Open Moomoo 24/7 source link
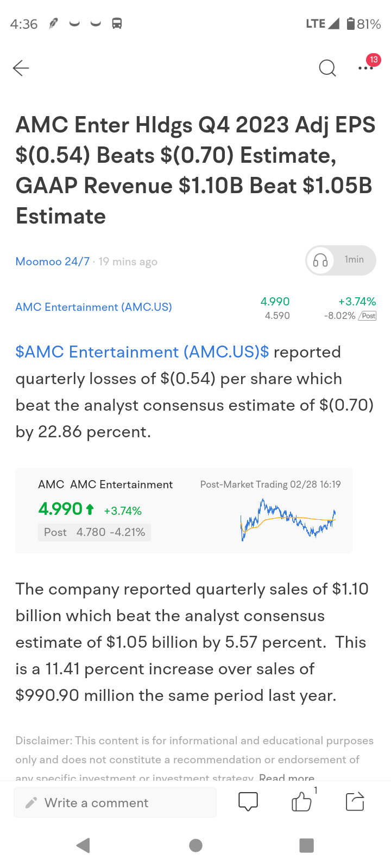The image size is (391, 868). 53,261
